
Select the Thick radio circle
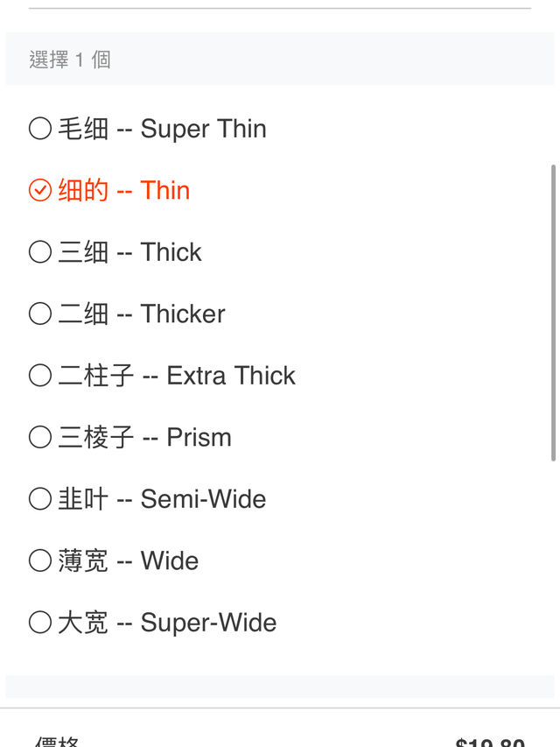click(40, 252)
